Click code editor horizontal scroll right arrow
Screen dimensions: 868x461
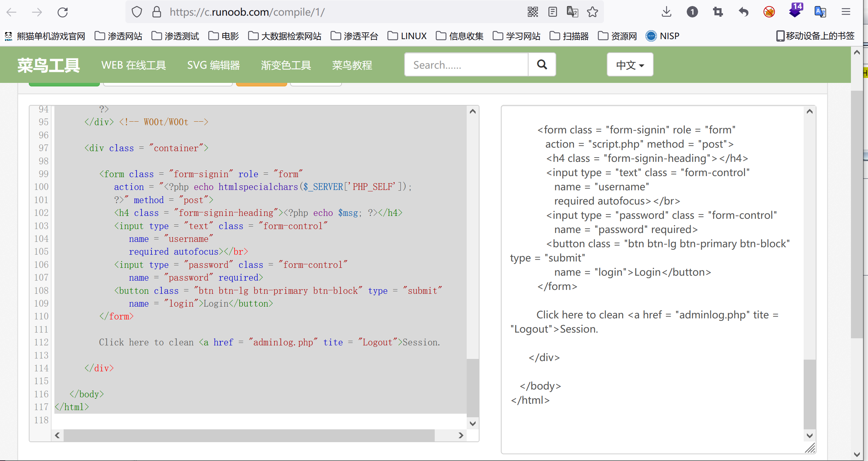pyautogui.click(x=461, y=435)
